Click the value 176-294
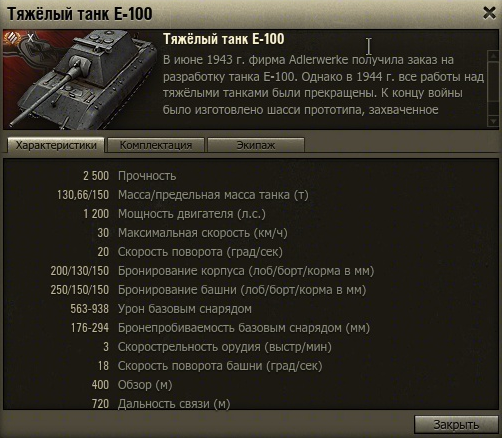The image size is (503, 438). point(90,328)
